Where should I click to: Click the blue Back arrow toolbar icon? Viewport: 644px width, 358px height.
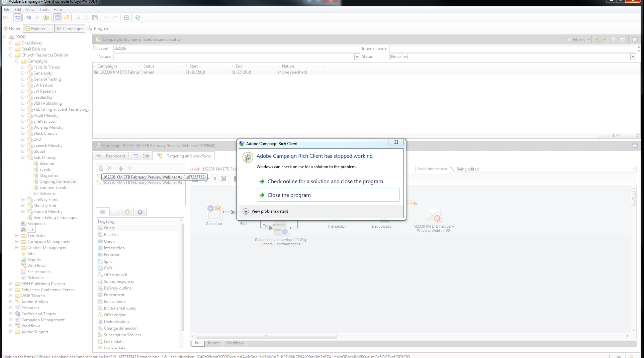click(29, 17)
